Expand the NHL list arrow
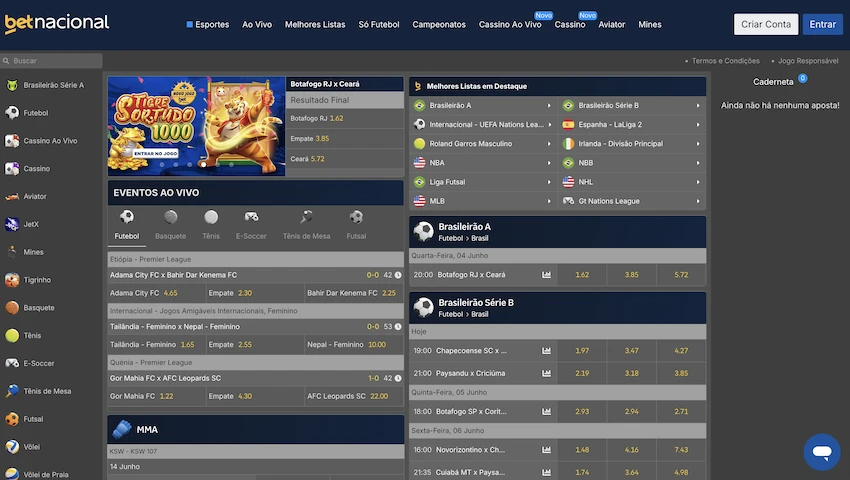The height and width of the screenshot is (480, 850). (698, 182)
